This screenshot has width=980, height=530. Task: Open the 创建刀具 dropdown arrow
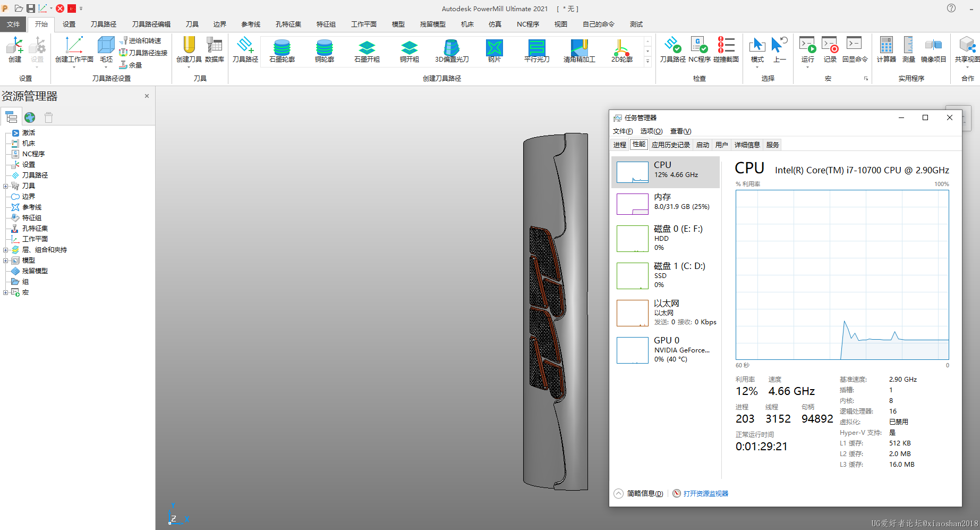189,67
